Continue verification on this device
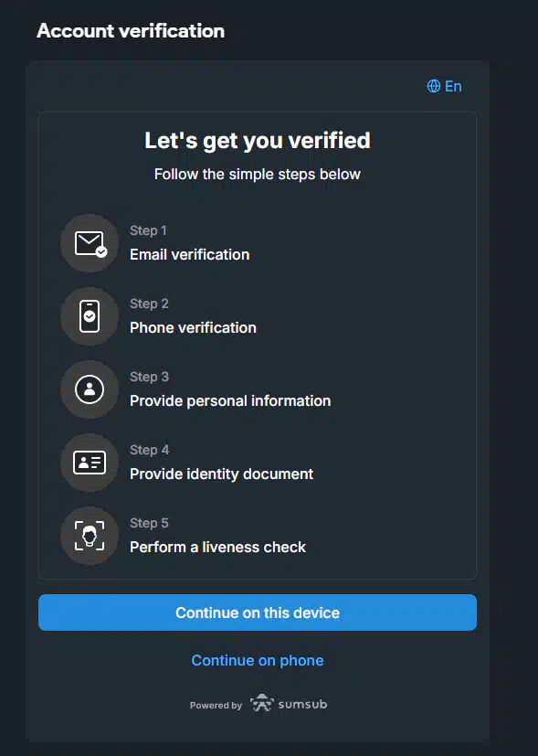Screen dimensions: 538x756 (x=258, y=612)
